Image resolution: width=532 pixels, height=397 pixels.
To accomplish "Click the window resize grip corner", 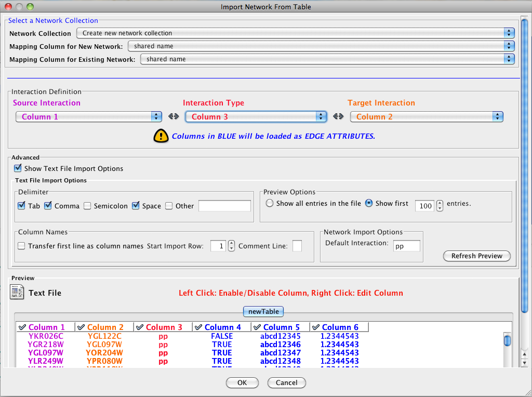I will 527,392.
